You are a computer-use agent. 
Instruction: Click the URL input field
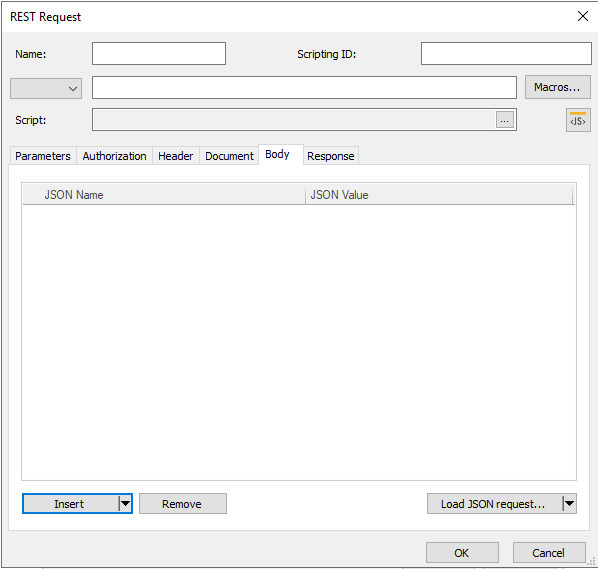point(304,87)
